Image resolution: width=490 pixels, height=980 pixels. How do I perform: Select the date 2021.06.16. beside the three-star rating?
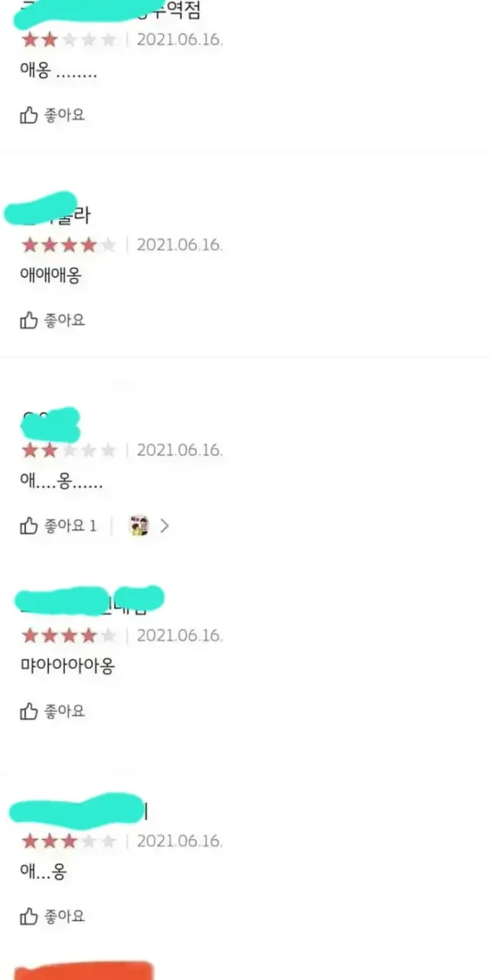180,841
